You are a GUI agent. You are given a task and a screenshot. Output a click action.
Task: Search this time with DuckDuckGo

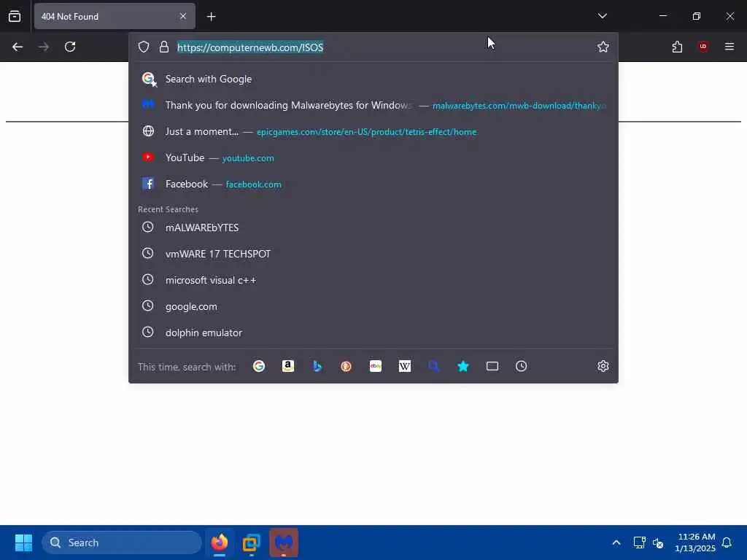click(347, 366)
